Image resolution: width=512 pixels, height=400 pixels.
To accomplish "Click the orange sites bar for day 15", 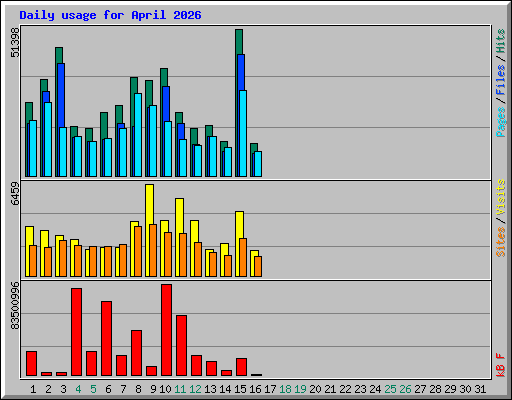I will (x=243, y=257).
